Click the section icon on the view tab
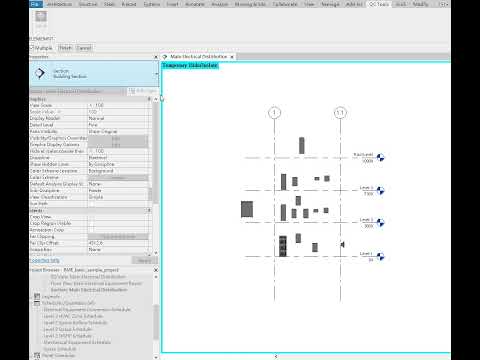Image resolution: width=480 pixels, height=360 pixels. (x=165, y=57)
